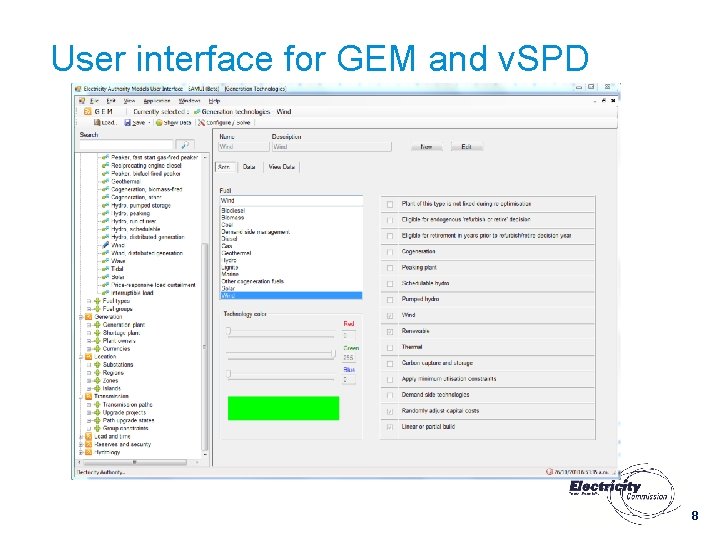Click the icon beside Hydro, pumped storage

pyautogui.click(x=106, y=205)
